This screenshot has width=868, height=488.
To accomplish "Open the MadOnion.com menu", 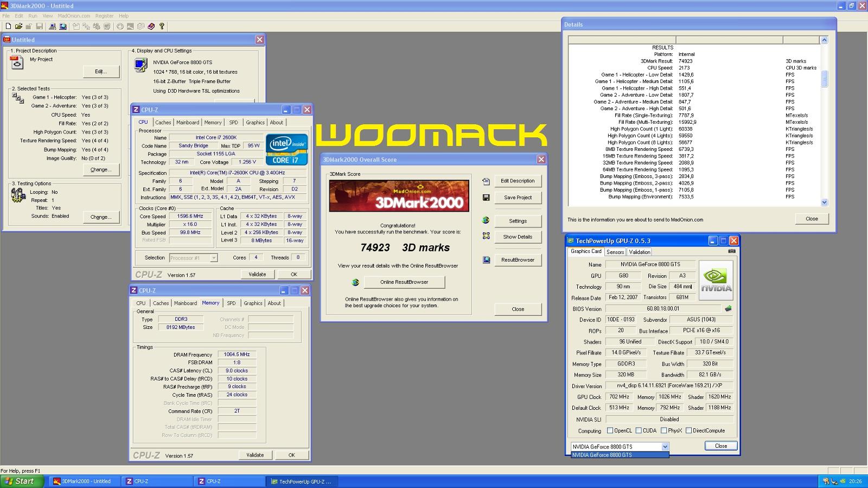I will pos(74,16).
